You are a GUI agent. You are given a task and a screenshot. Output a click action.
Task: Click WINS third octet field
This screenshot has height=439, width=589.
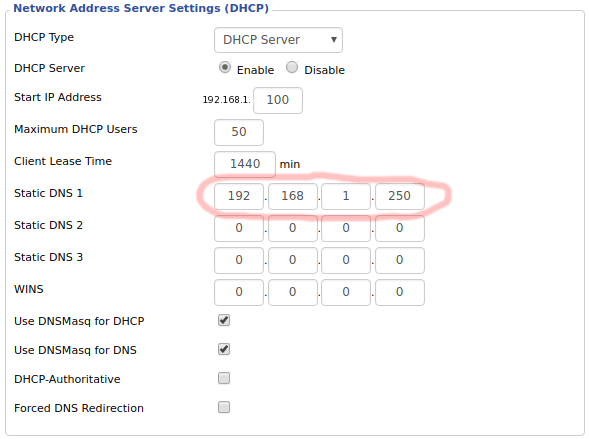pos(346,292)
